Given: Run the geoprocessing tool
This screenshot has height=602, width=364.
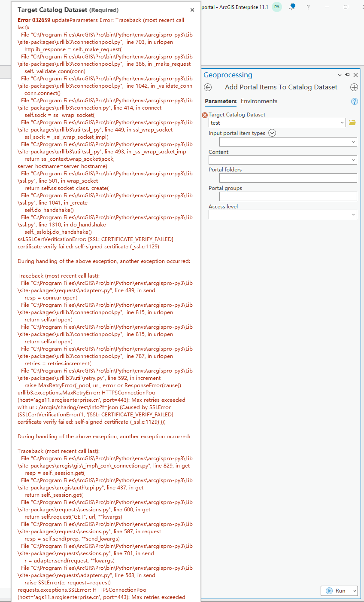Looking at the screenshot, I should pyautogui.click(x=336, y=591).
